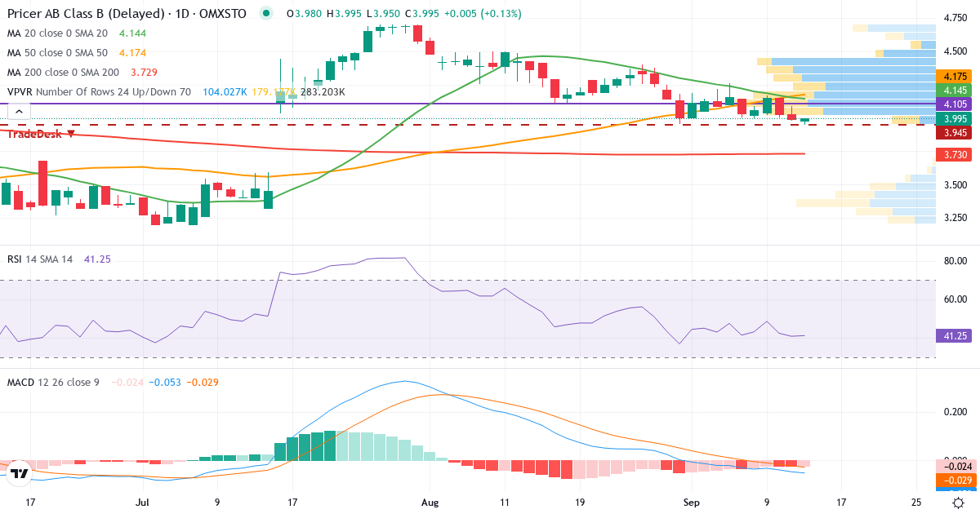Click the 4.105 purple price label
This screenshot has width=980, height=514.
click(x=955, y=104)
